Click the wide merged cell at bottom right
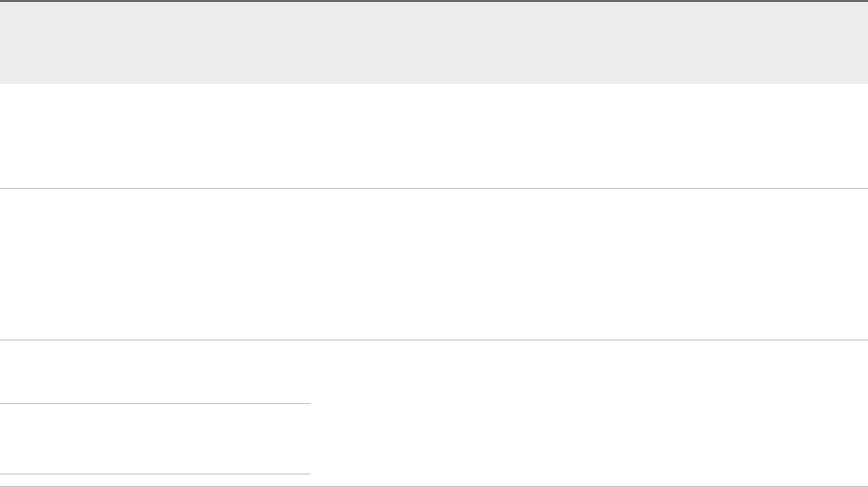The width and height of the screenshot is (868, 487). [x=588, y=413]
